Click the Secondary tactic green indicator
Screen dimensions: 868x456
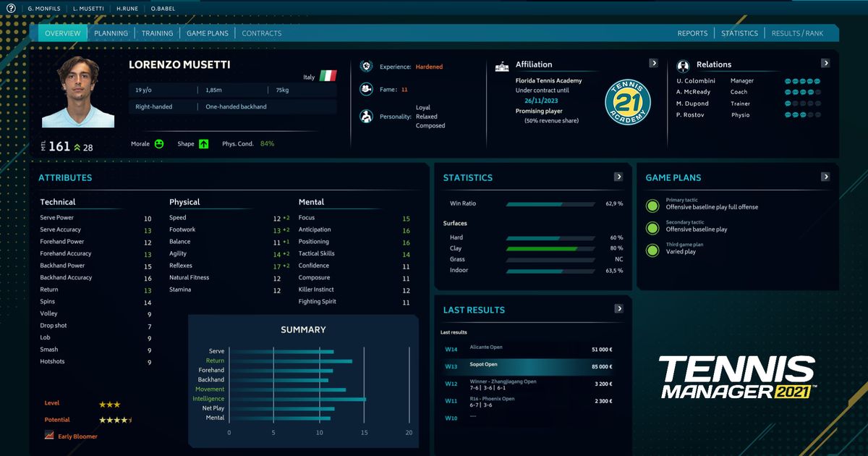[654, 227]
